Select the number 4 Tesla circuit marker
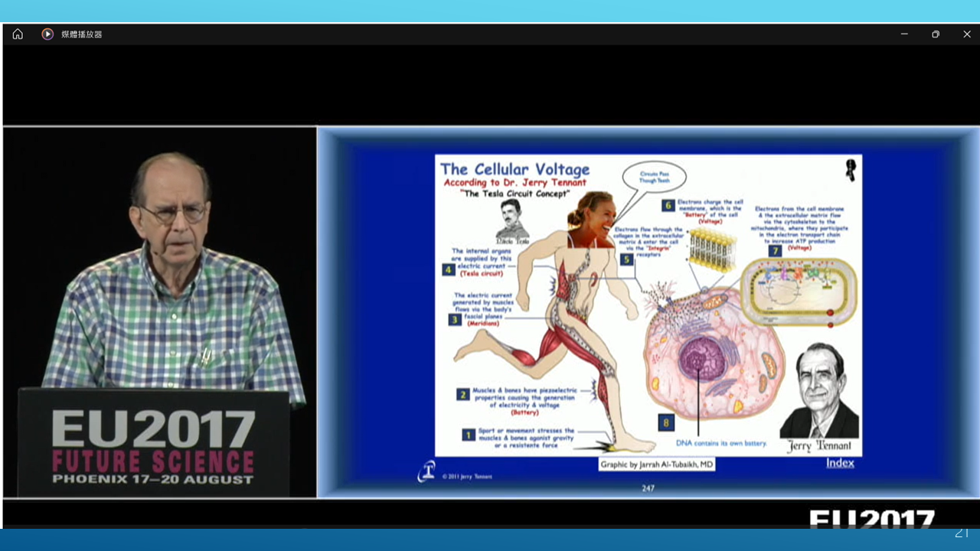The width and height of the screenshot is (980, 551). tap(449, 269)
